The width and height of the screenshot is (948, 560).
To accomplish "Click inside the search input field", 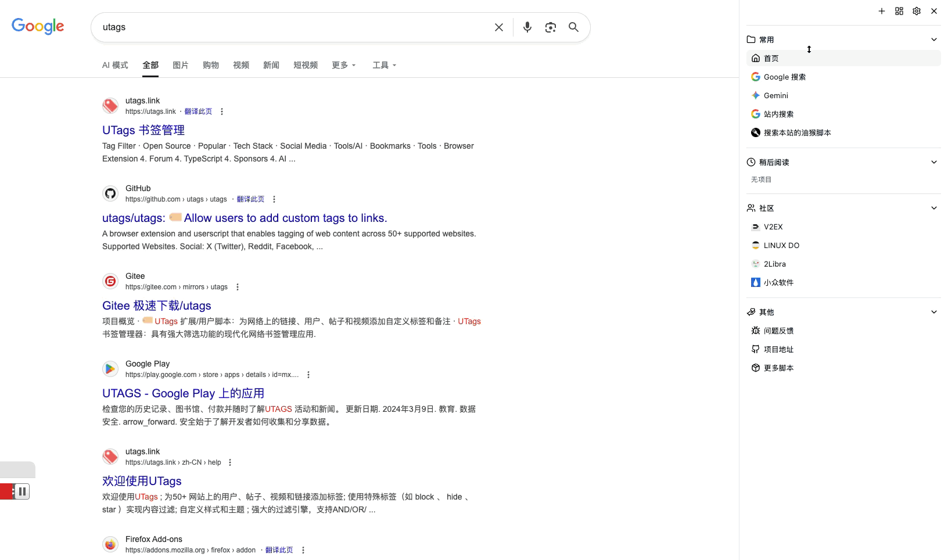I will 290,27.
